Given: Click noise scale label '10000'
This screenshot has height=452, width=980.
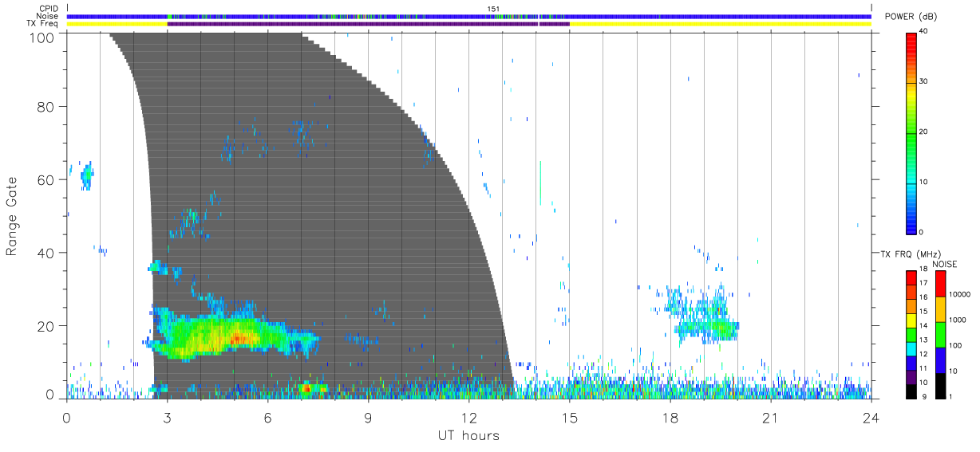Looking at the screenshot, I should click(960, 294).
